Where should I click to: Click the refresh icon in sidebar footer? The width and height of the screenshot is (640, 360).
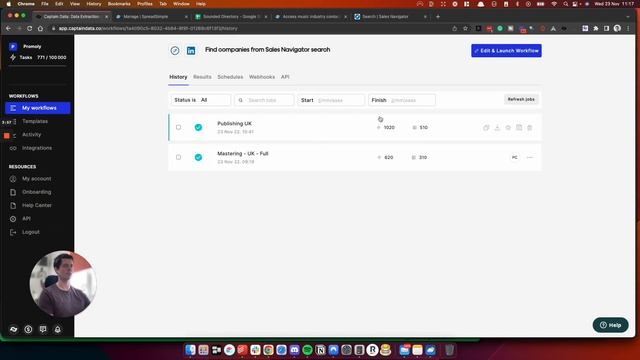point(13,329)
